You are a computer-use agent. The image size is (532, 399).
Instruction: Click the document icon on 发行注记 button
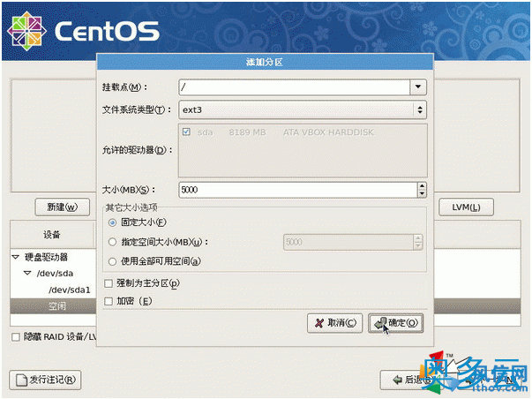tap(22, 380)
